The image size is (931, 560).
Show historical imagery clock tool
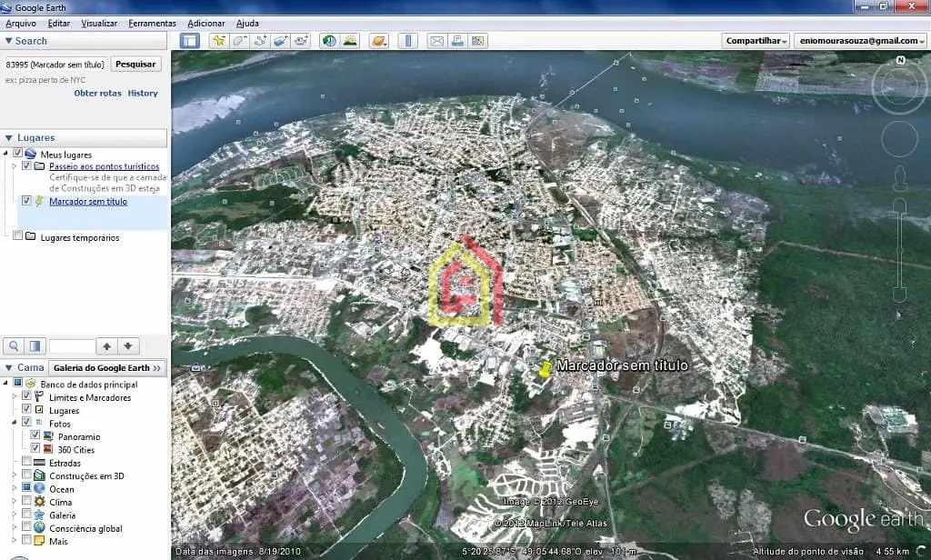329,40
